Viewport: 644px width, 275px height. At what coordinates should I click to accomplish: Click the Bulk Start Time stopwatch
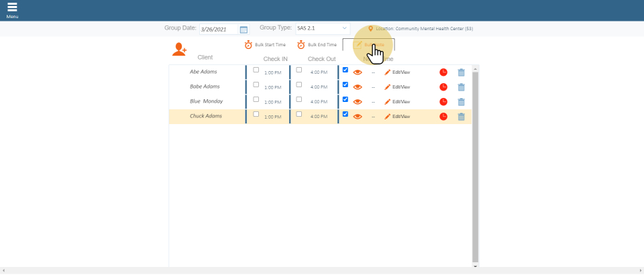click(248, 45)
